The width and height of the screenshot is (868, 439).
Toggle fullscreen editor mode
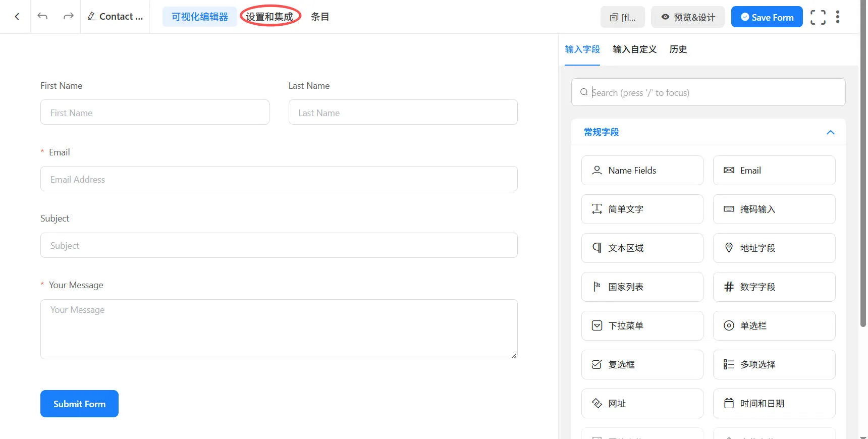818,17
